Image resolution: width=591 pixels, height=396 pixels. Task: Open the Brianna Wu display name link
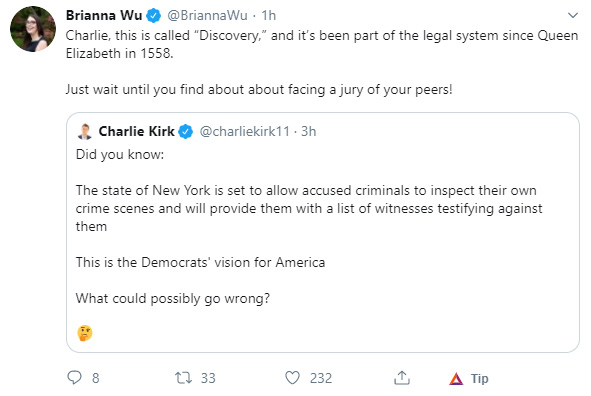tap(104, 15)
